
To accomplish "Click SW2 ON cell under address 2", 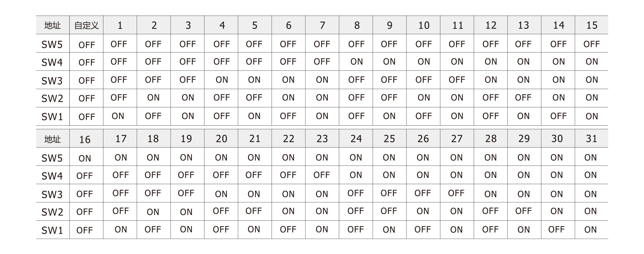I will tap(153, 98).
